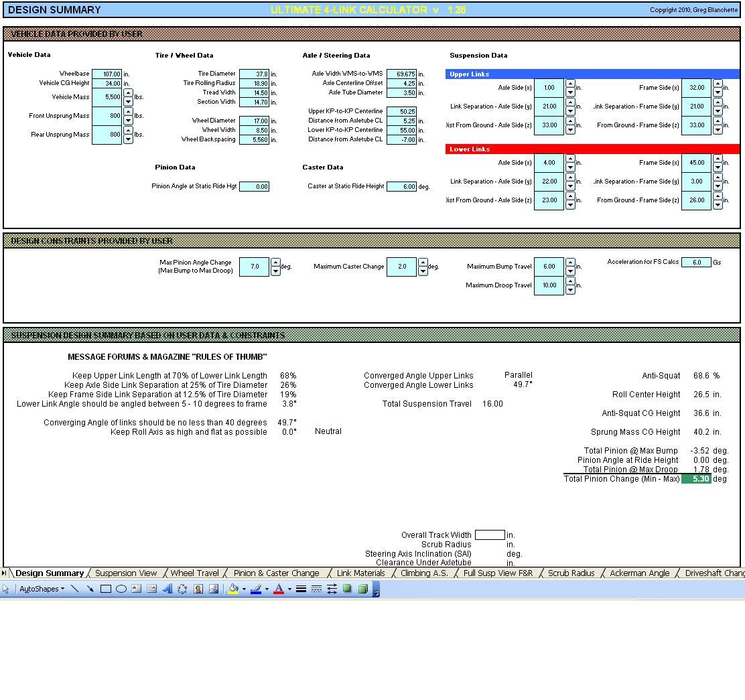Screen dimensions: 745x700
Task: Select the Oval drawing tool
Action: (x=121, y=589)
